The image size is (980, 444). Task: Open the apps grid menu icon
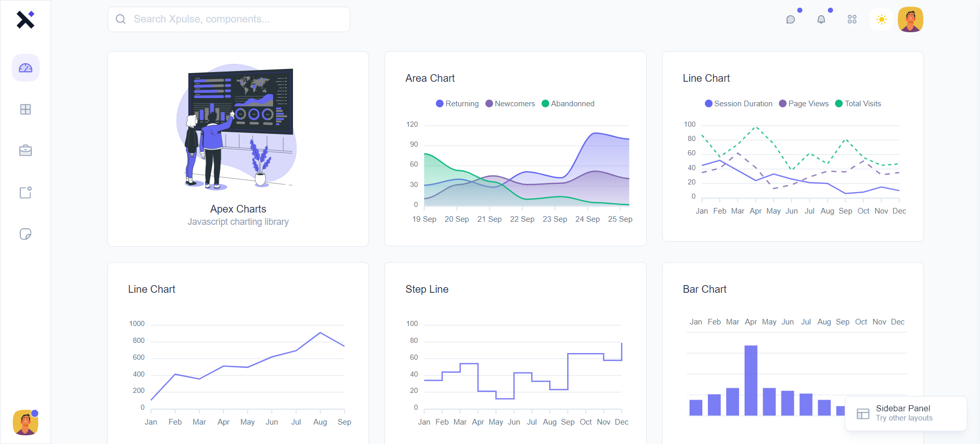852,19
